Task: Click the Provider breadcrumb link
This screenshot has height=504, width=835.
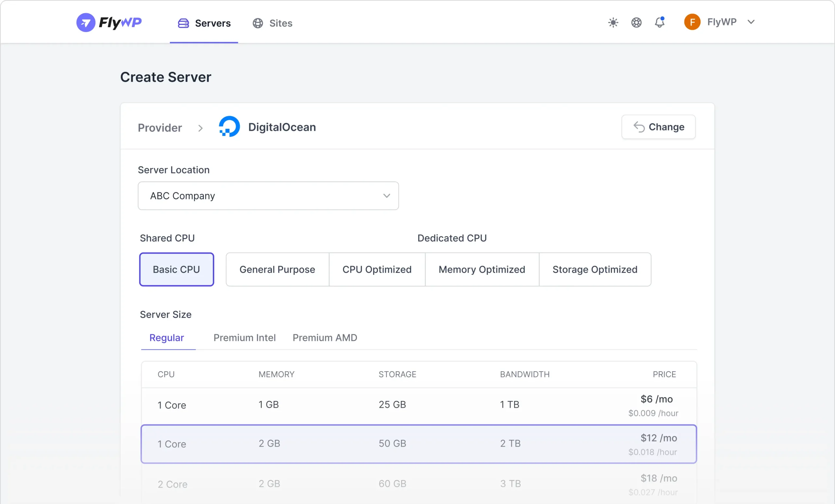Action: click(x=159, y=128)
